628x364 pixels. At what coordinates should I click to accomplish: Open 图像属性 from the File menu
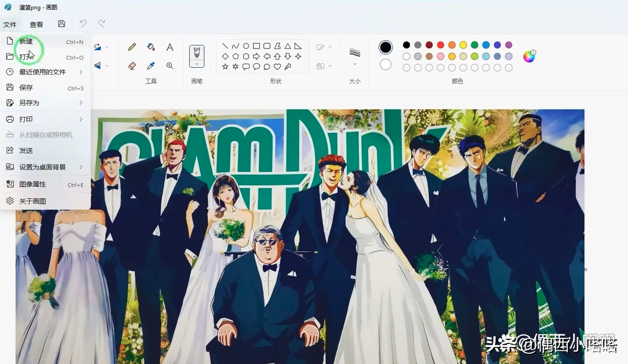click(46, 185)
